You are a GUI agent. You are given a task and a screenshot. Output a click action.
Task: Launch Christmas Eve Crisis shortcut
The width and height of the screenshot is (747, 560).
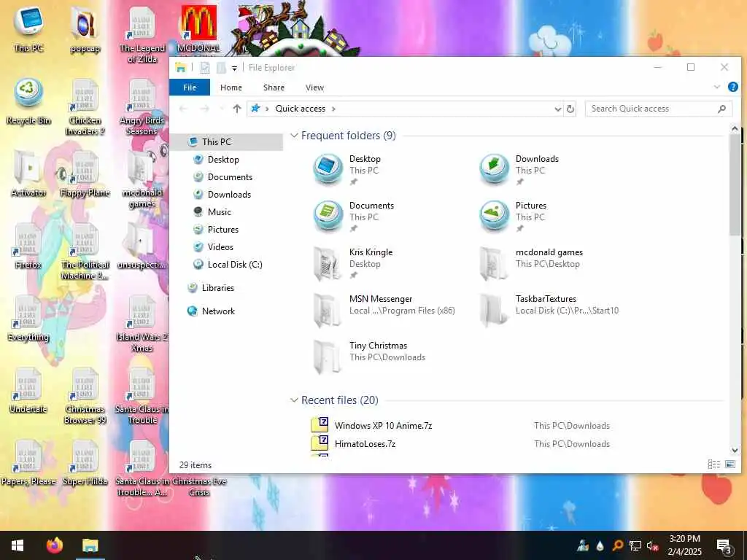(199, 486)
